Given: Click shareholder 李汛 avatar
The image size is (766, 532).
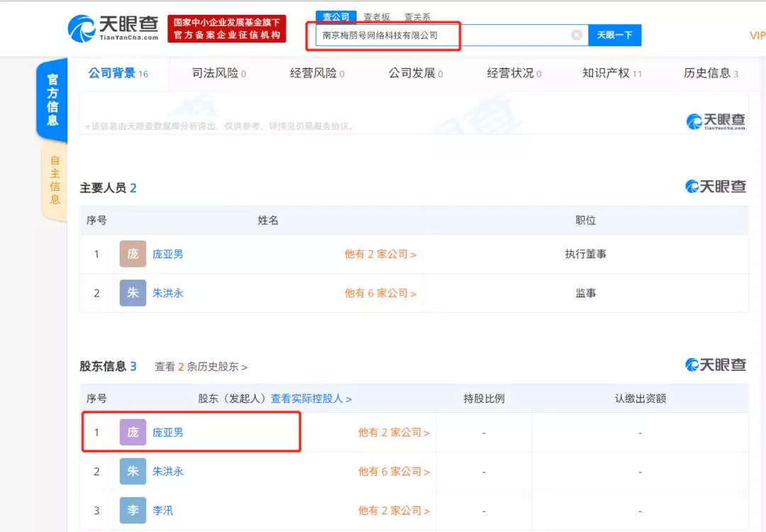Looking at the screenshot, I should [x=133, y=511].
